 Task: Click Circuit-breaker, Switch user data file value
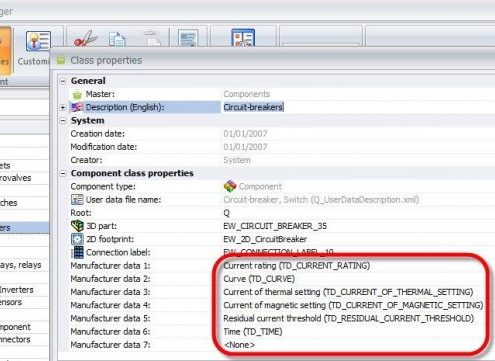[321, 200]
